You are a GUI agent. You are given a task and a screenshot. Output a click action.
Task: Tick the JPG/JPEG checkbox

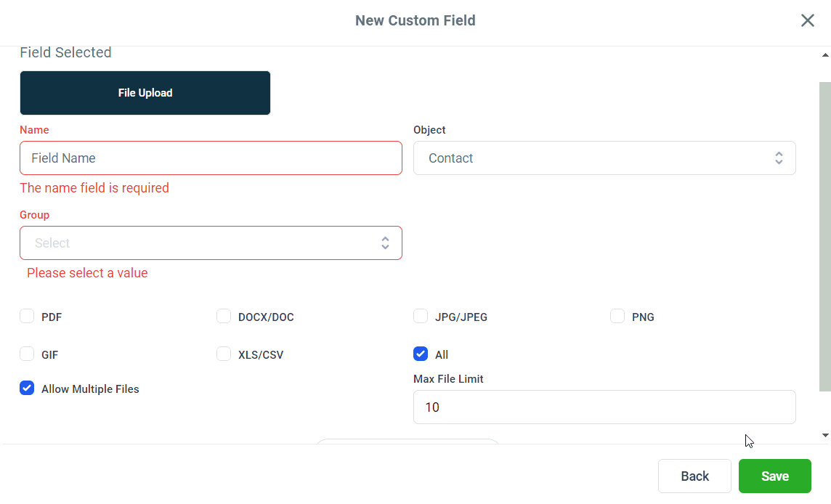421,316
